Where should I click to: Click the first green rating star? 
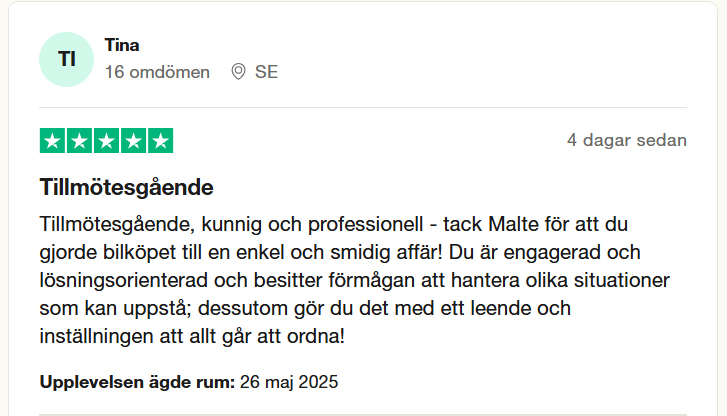tap(52, 141)
